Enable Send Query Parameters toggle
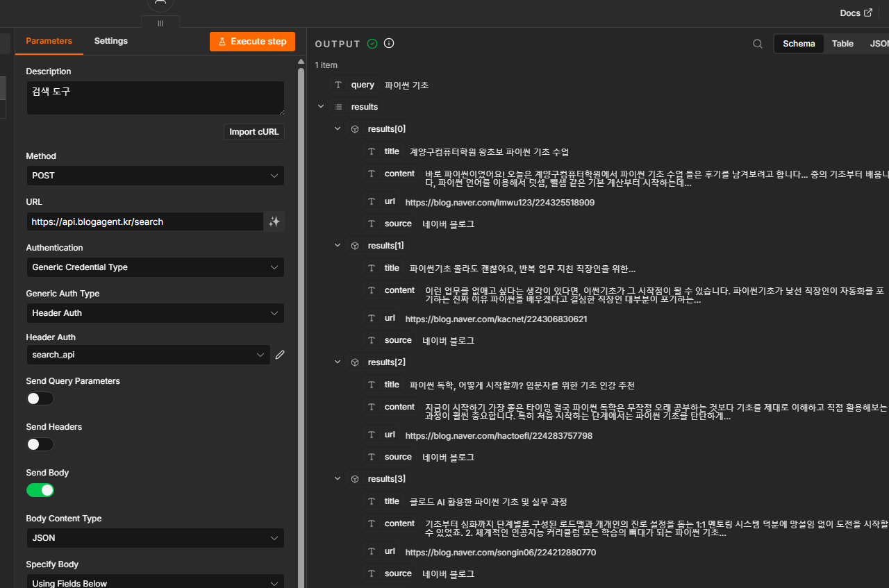The height and width of the screenshot is (588, 889). coord(40,398)
